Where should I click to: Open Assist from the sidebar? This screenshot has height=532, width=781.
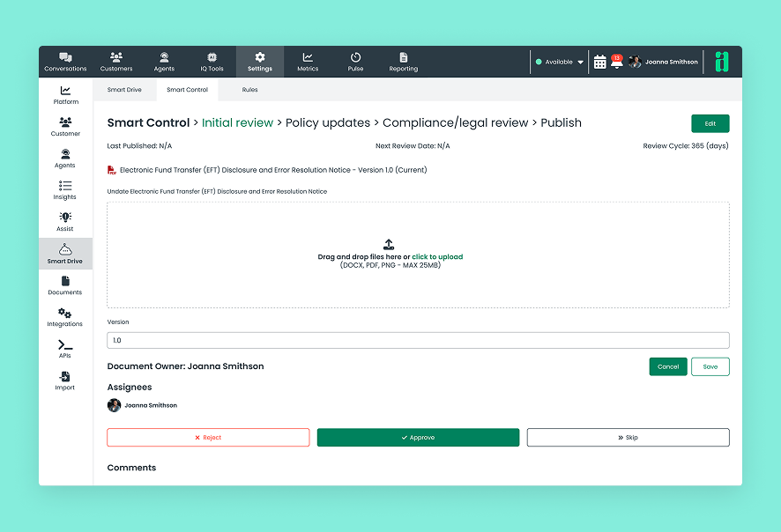tap(64, 222)
